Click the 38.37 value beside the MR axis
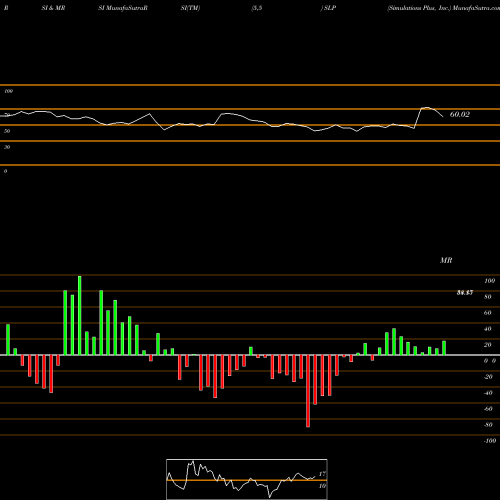This screenshot has width=500, height=500. (x=465, y=293)
